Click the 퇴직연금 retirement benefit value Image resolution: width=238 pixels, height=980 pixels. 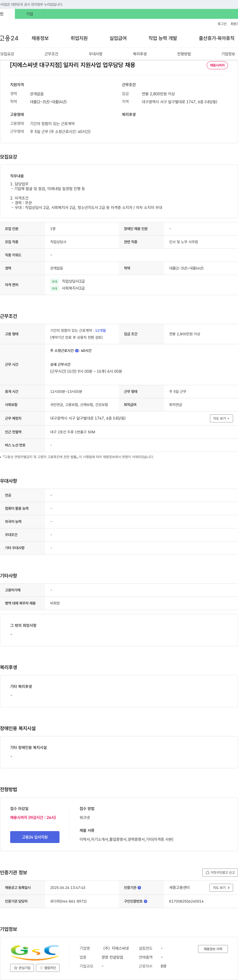[176, 405]
